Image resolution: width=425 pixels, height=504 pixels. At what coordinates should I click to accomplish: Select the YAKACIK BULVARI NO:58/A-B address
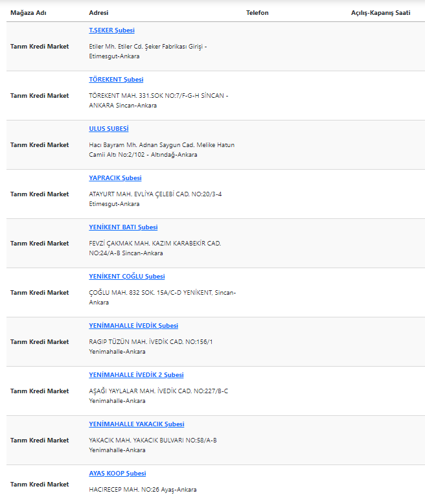pos(153,445)
